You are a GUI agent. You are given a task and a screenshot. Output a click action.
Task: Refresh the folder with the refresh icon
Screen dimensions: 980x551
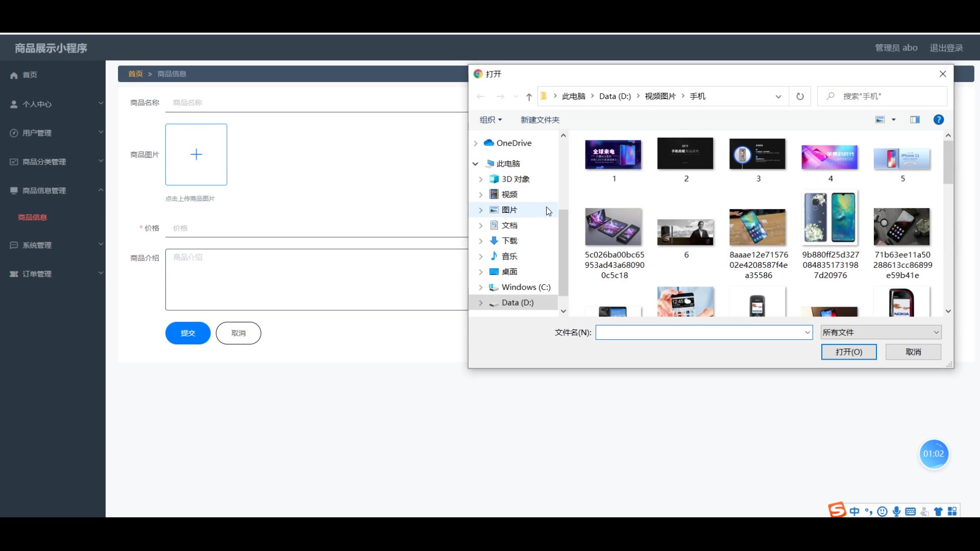pyautogui.click(x=800, y=96)
